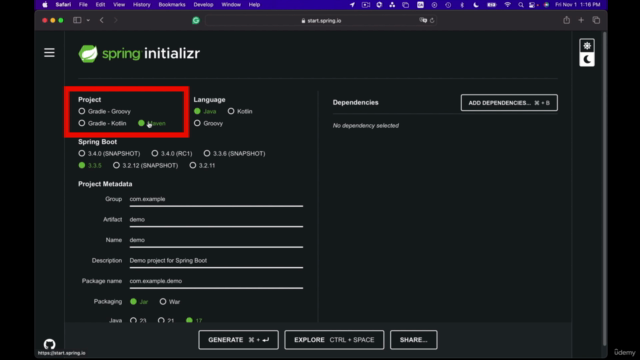Click the Grammarly extension icon

coord(196,20)
